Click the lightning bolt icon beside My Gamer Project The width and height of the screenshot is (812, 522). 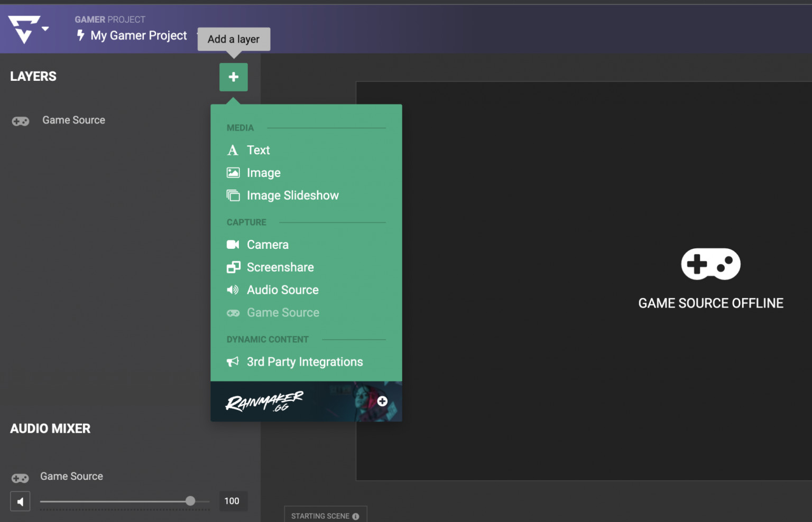coord(80,35)
